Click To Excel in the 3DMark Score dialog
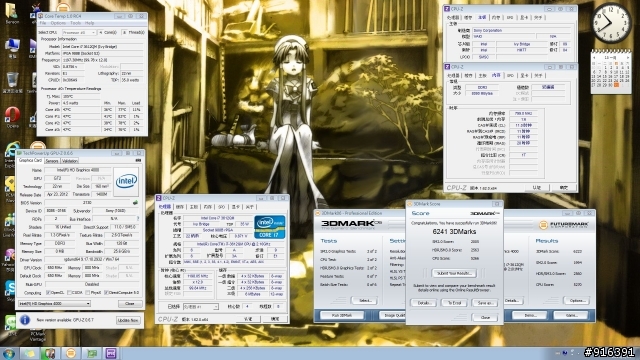The height and width of the screenshot is (360, 640). click(454, 303)
